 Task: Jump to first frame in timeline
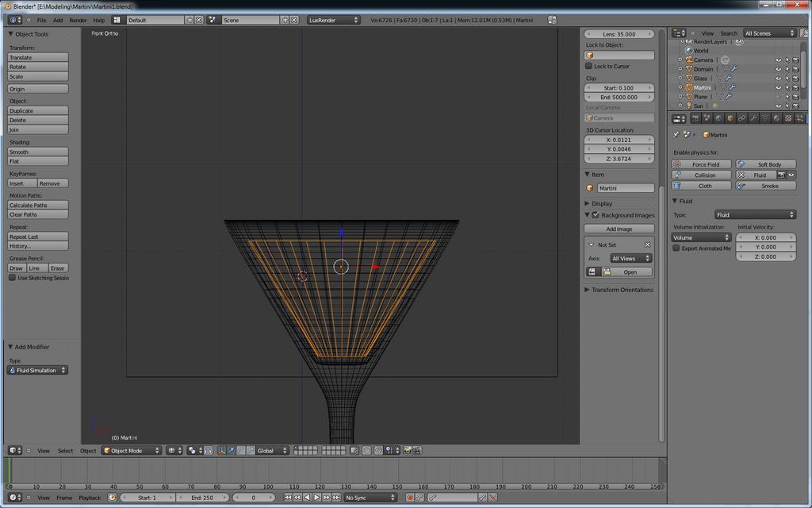pos(288,498)
